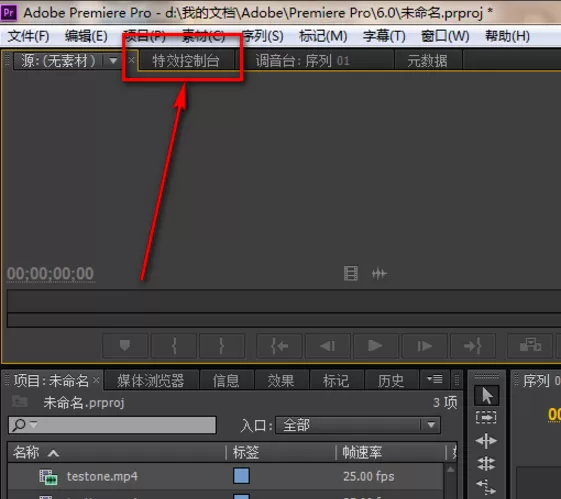The image size is (561, 499).
Task: Click the testone.mp4 file type icon
Action: (x=48, y=477)
